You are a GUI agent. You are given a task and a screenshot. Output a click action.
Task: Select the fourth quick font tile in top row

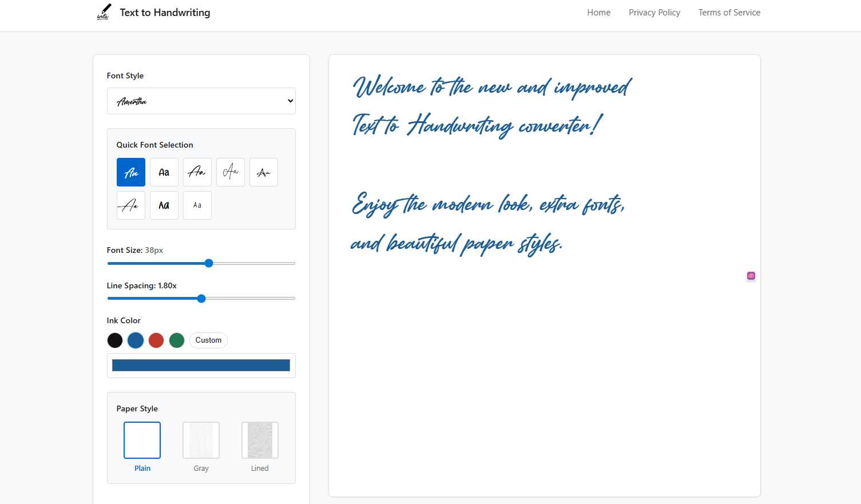tap(231, 172)
